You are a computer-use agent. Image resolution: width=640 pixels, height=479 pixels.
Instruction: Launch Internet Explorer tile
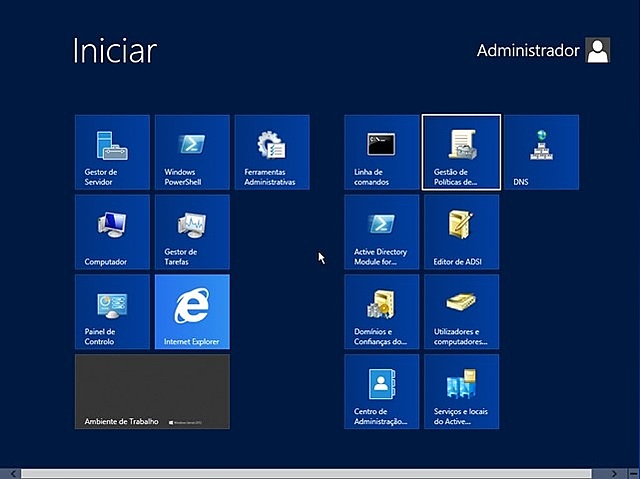192,312
